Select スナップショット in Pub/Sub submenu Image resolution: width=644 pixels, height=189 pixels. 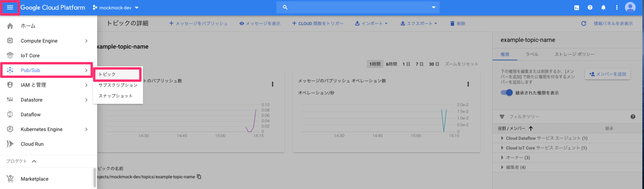click(118, 96)
